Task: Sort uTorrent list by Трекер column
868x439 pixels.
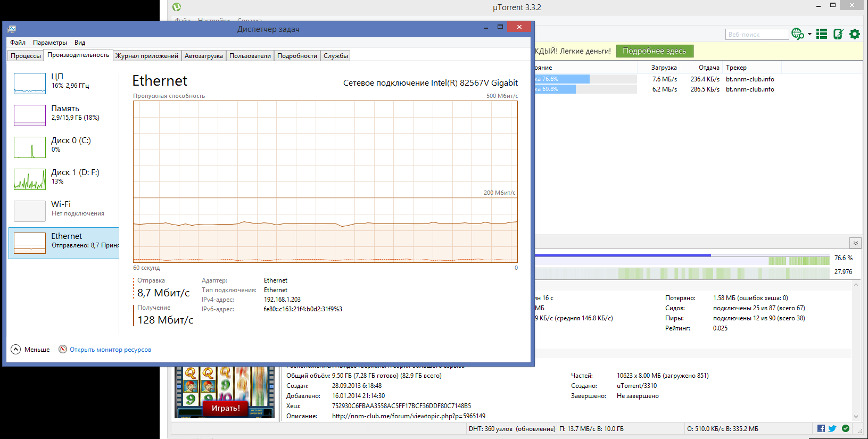Action: coord(753,68)
